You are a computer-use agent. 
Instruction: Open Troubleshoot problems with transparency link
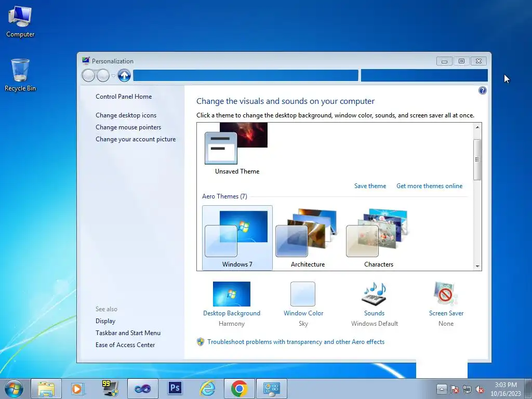click(x=296, y=342)
